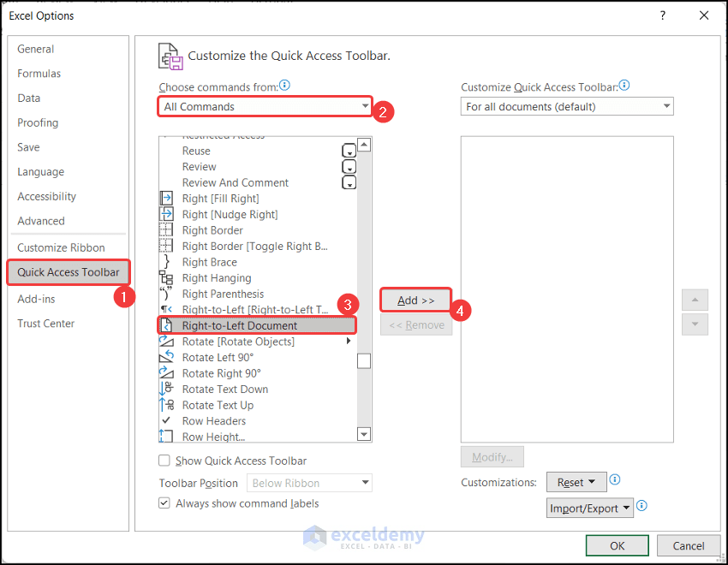This screenshot has width=728, height=565.
Task: Select the Right Border command icon
Action: point(167,229)
